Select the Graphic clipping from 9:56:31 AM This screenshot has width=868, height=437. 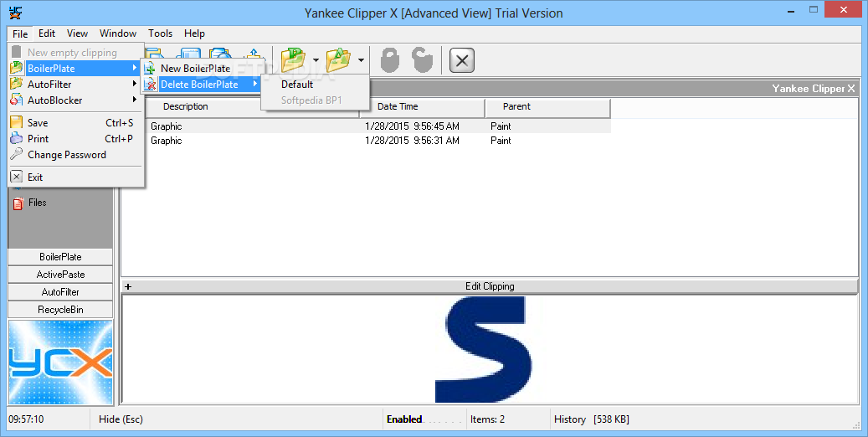(x=367, y=141)
